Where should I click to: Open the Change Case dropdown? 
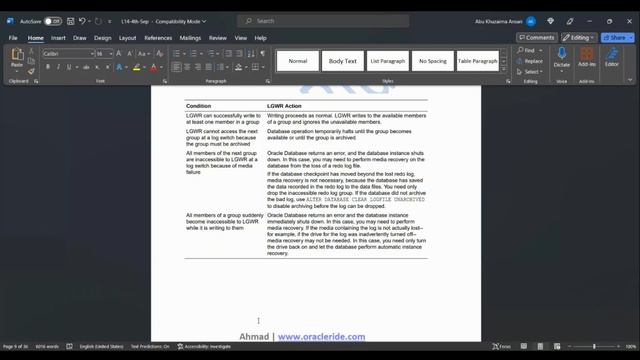tap(143, 53)
